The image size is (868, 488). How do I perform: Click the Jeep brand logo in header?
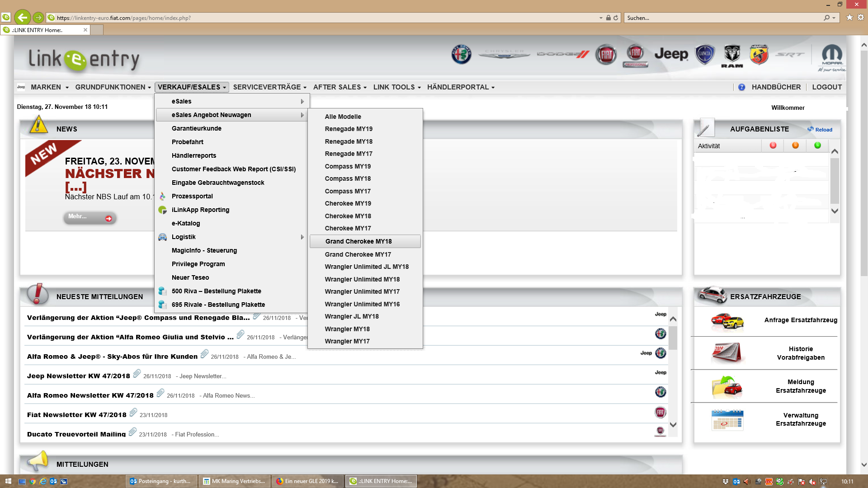(671, 54)
